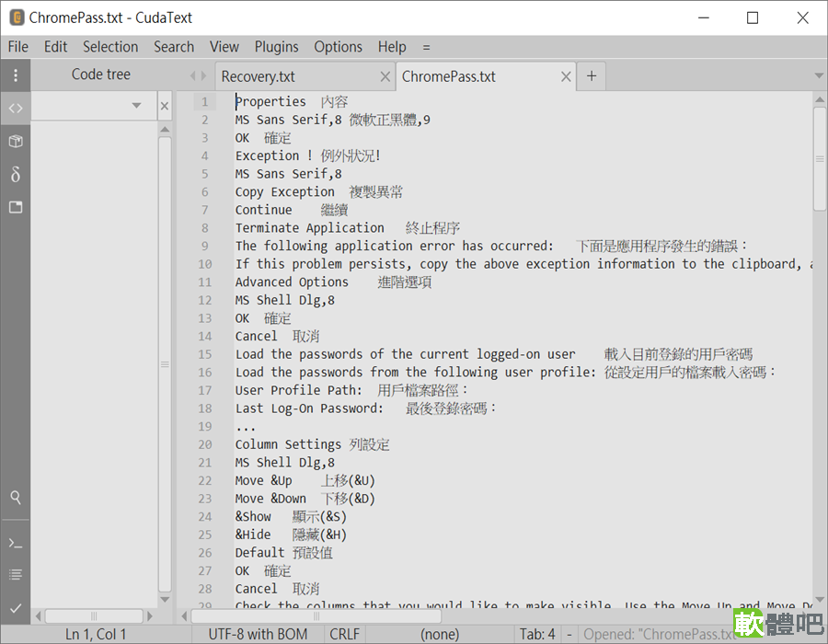Click the side panel right arrow

[203, 76]
